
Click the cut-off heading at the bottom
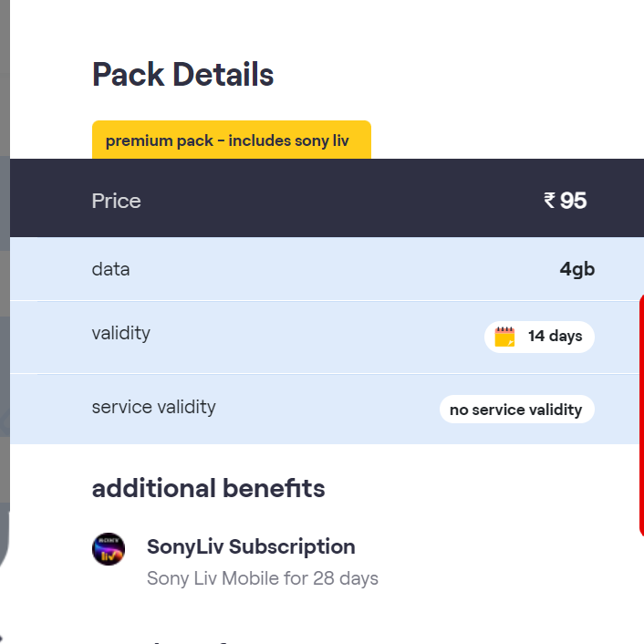tap(182, 640)
